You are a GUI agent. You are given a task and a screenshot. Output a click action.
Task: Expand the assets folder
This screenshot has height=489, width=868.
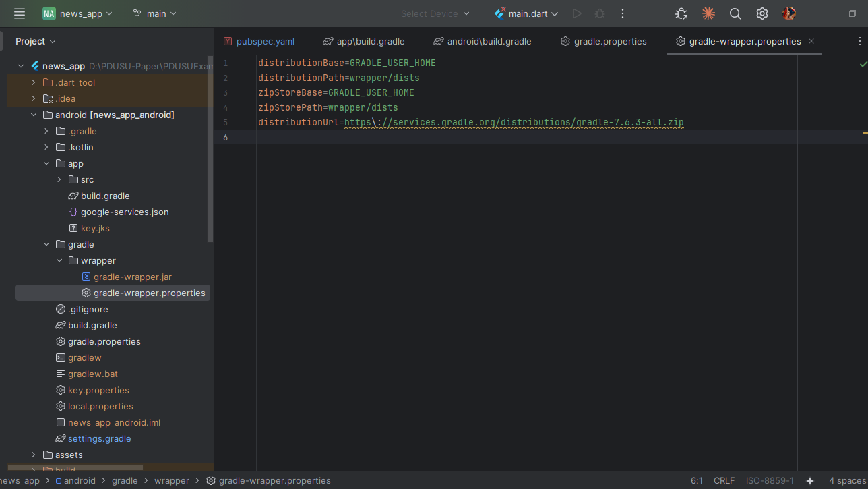[34, 455]
